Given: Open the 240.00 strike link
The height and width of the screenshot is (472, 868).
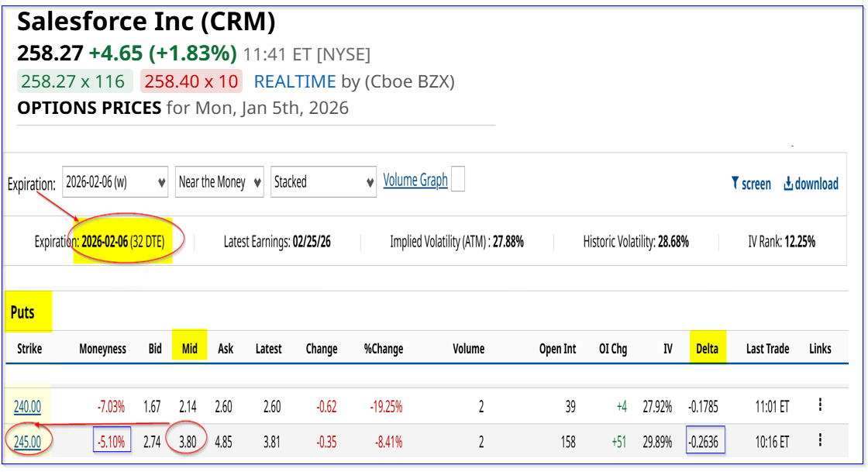Looking at the screenshot, I should coord(27,406).
